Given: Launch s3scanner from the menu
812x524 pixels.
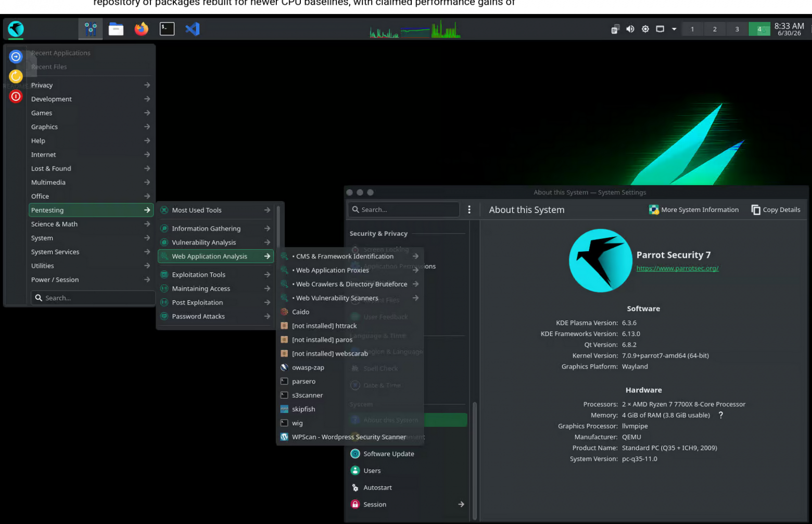Looking at the screenshot, I should click(350, 395).
